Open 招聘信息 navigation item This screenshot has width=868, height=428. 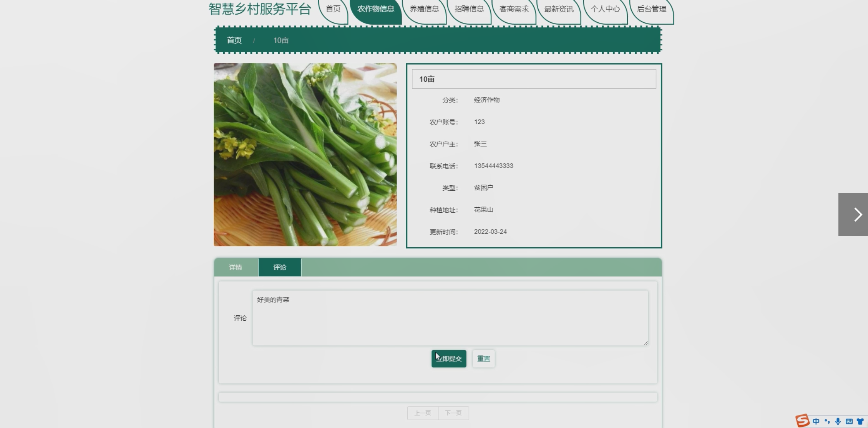[x=469, y=9]
